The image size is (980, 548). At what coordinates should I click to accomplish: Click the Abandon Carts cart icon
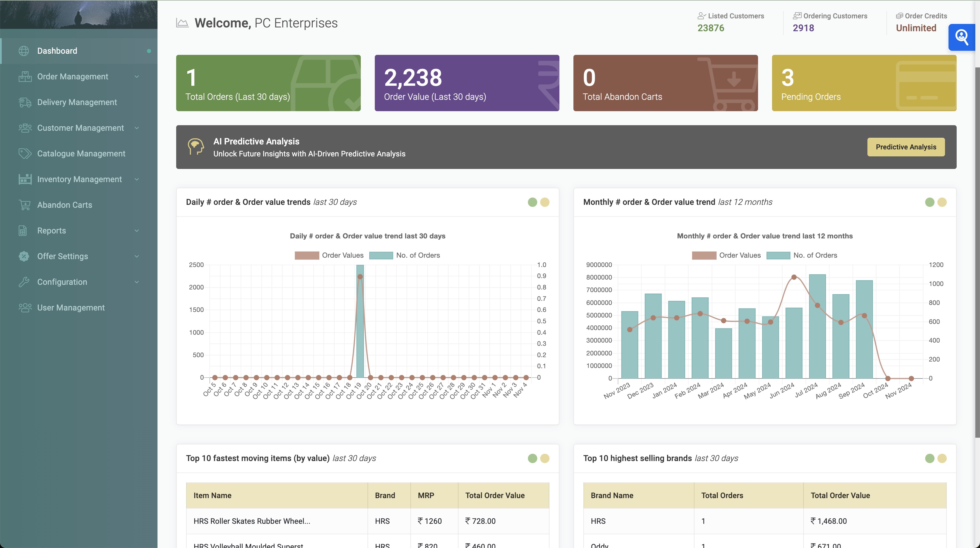click(25, 205)
